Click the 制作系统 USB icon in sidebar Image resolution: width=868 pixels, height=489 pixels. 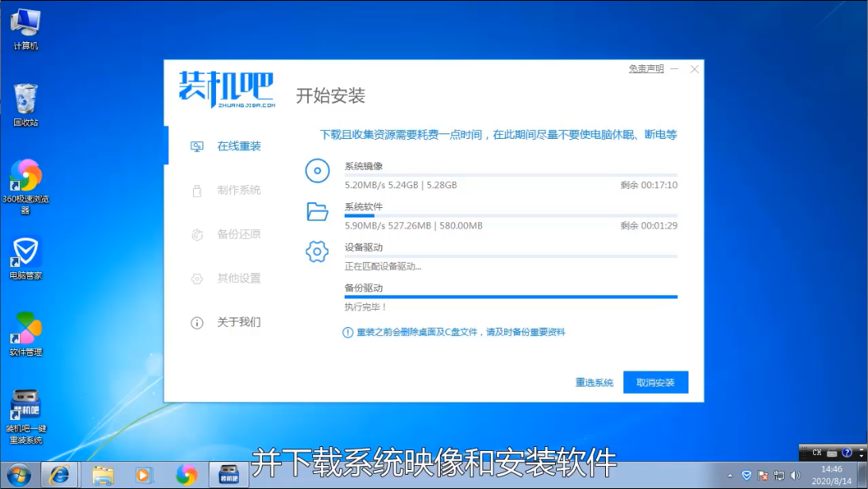click(198, 191)
